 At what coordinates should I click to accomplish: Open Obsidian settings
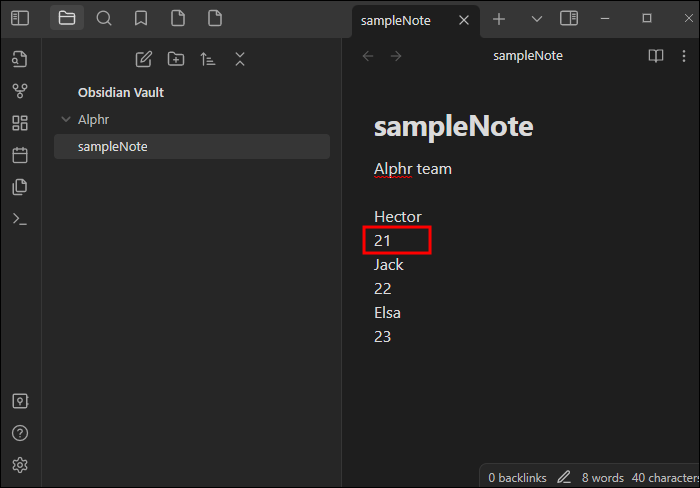pyautogui.click(x=20, y=465)
